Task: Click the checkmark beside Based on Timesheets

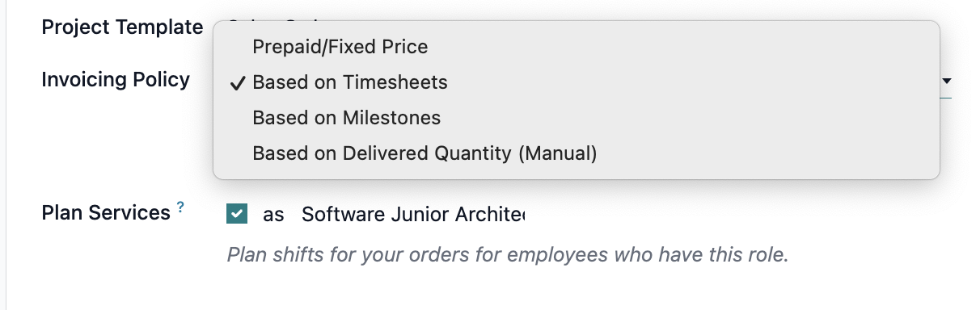Action: (239, 82)
